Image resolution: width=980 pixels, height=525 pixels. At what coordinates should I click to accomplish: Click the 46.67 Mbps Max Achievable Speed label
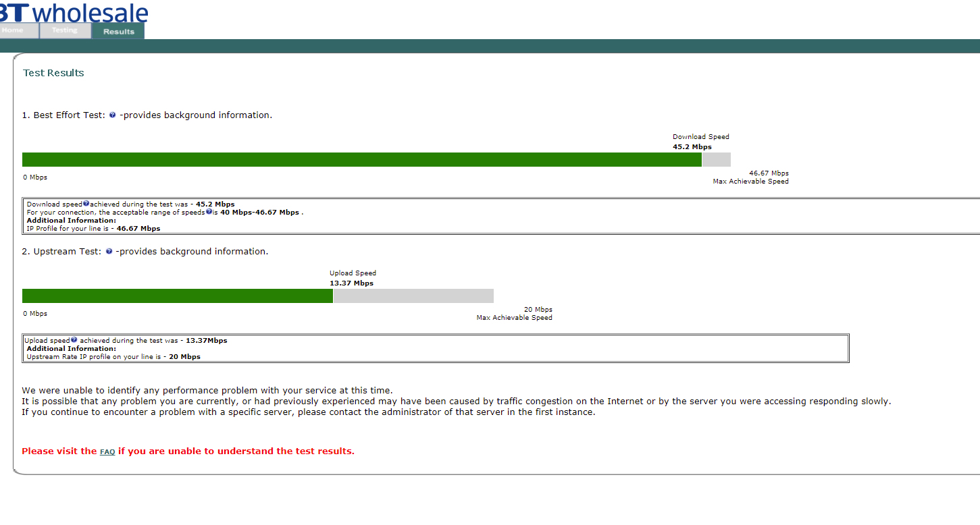tap(750, 177)
